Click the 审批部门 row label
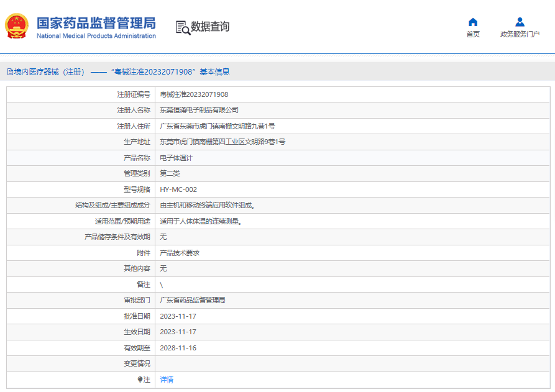Viewport: 555px width, 392px height. coord(137,301)
